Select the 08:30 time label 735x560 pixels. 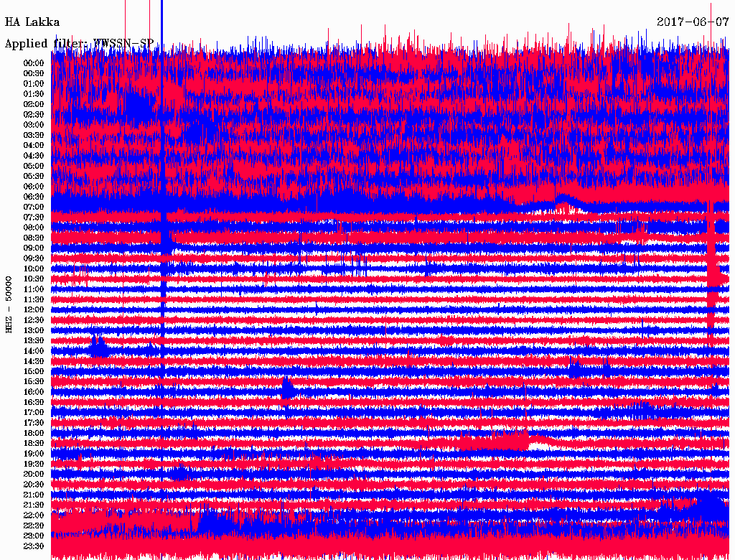click(34, 238)
